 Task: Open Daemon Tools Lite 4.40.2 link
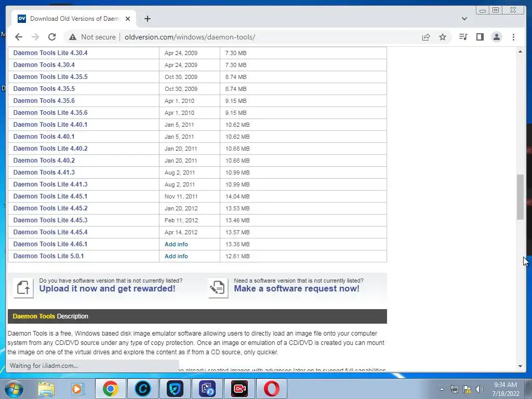pyautogui.click(x=50, y=148)
